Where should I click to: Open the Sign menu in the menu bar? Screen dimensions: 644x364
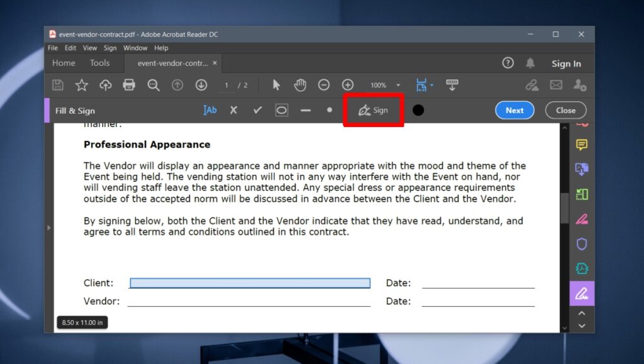click(x=110, y=48)
